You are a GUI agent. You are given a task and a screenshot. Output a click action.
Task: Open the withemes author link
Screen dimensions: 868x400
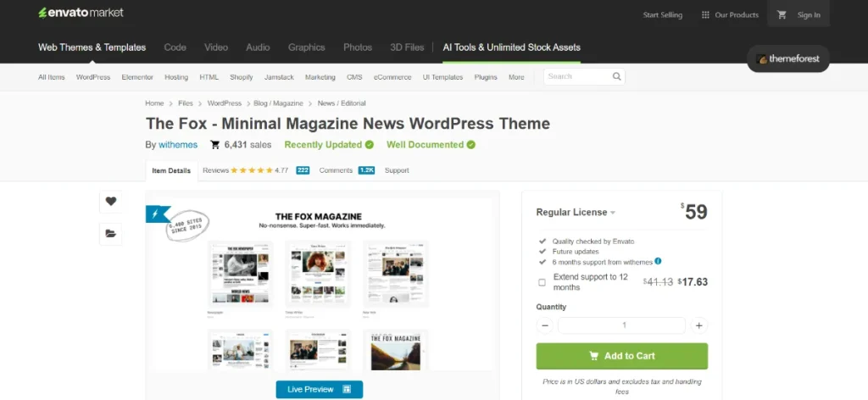tap(178, 145)
